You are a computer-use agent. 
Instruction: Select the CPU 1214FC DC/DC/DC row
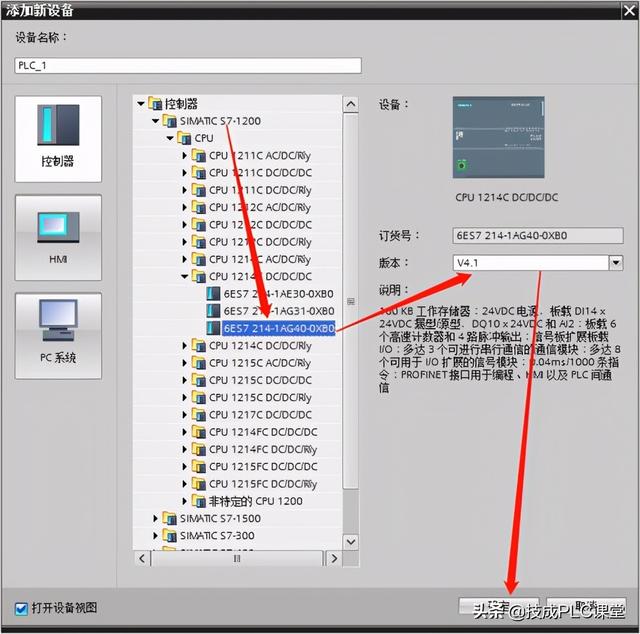[263, 432]
